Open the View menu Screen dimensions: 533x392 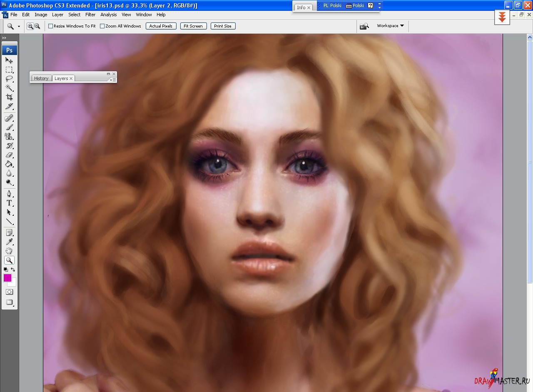click(x=126, y=15)
